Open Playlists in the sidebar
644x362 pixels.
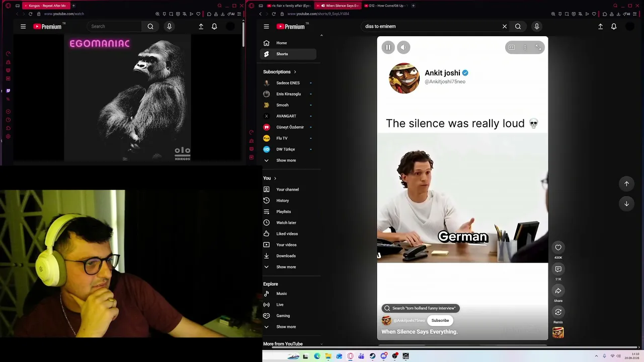(289, 212)
